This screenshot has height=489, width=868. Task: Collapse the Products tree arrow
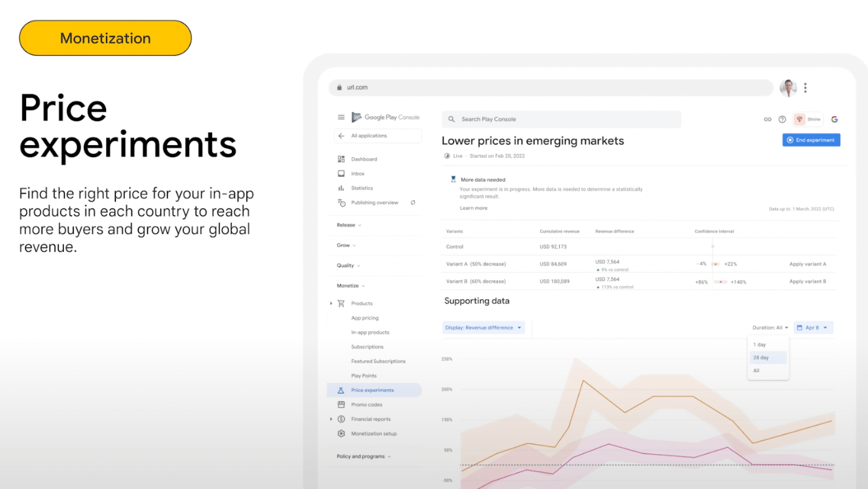pos(331,303)
